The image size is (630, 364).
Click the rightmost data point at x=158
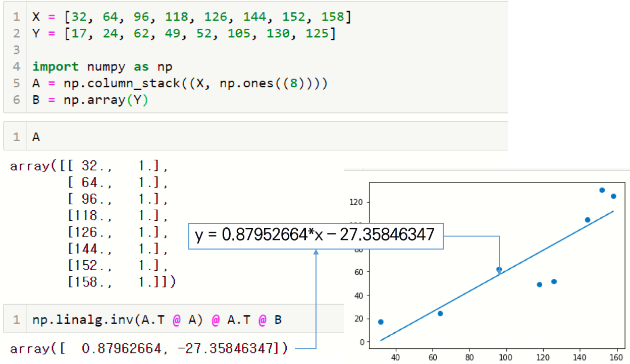pos(613,196)
